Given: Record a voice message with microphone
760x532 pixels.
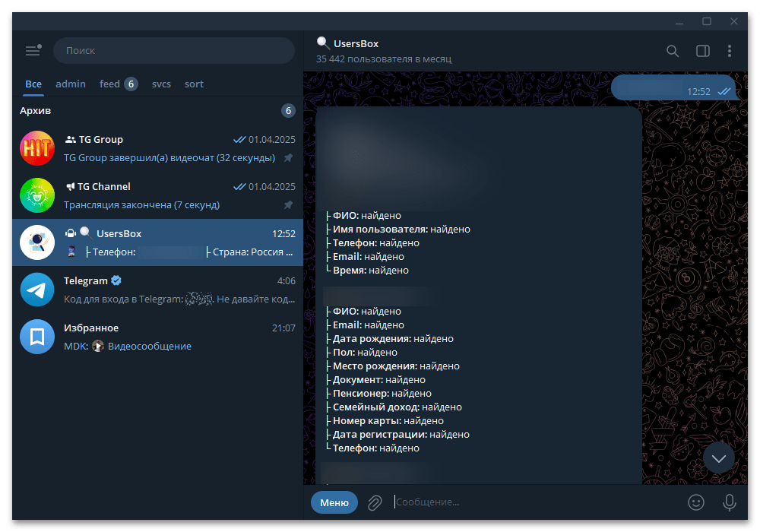Looking at the screenshot, I should click(x=730, y=502).
